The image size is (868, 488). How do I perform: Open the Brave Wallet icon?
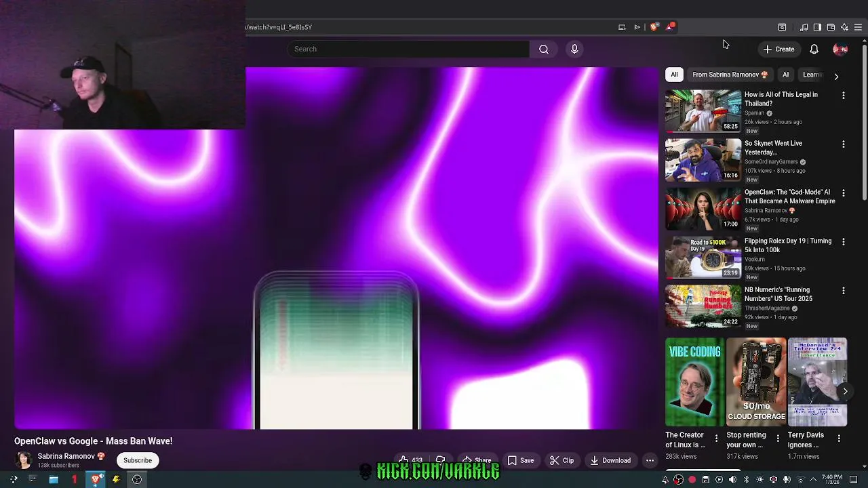tap(831, 27)
